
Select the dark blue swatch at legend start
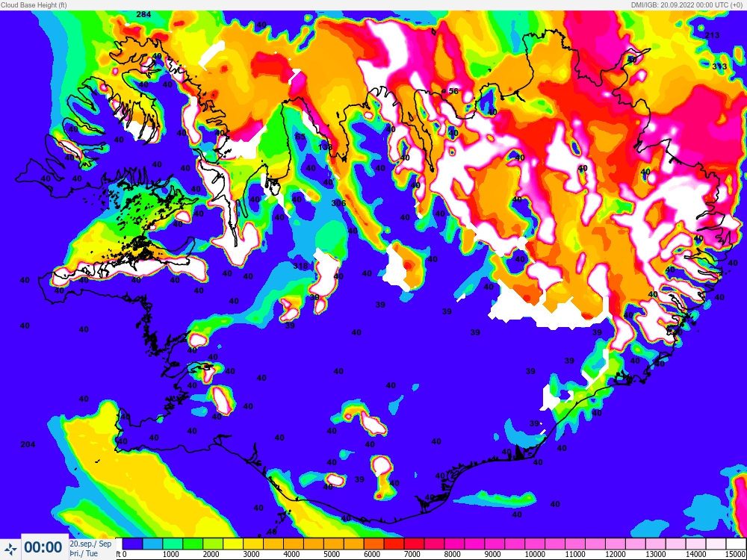click(132, 544)
